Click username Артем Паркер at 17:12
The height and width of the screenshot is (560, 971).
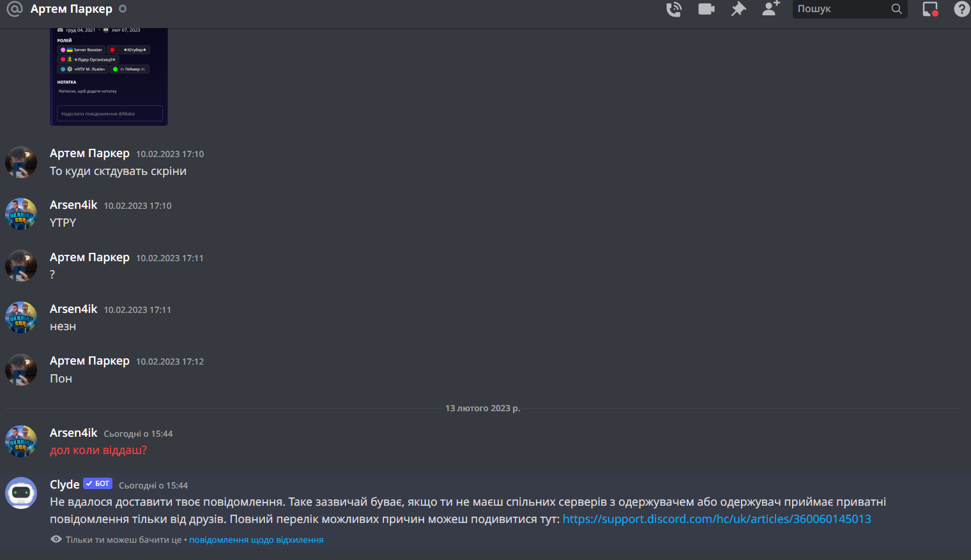coord(89,361)
